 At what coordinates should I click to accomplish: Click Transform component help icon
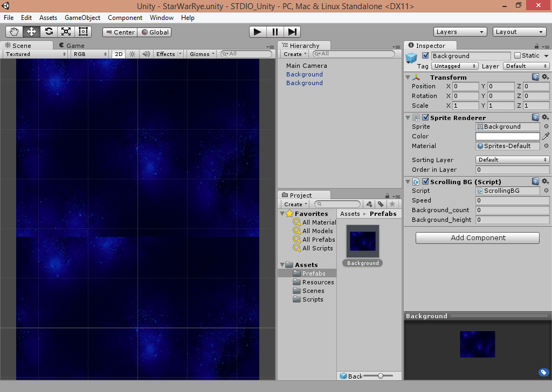(535, 77)
